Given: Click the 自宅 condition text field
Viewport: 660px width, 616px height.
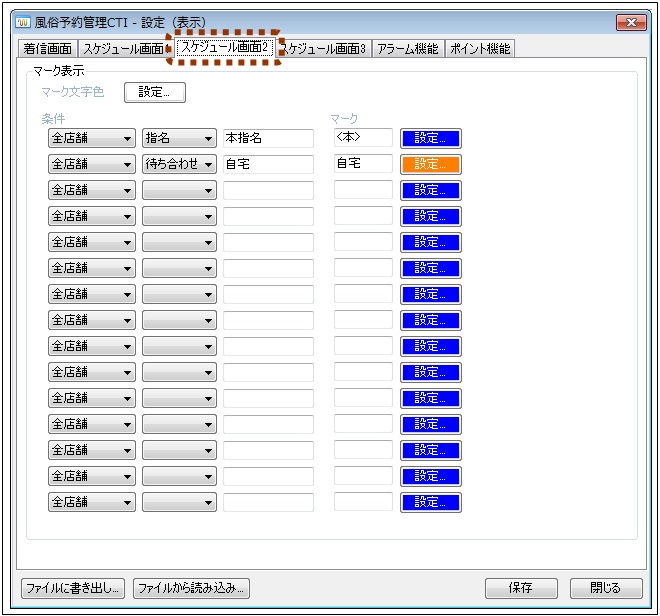Looking at the screenshot, I should point(268,164).
